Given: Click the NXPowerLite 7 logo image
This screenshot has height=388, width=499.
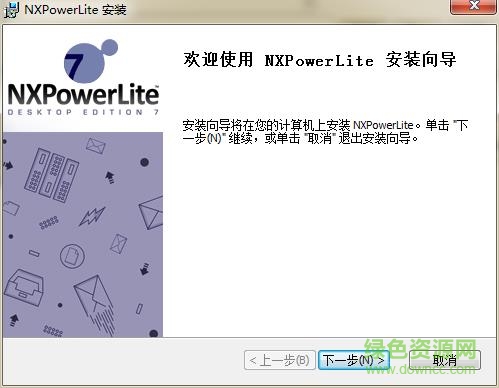Looking at the screenshot, I should coord(83,77).
